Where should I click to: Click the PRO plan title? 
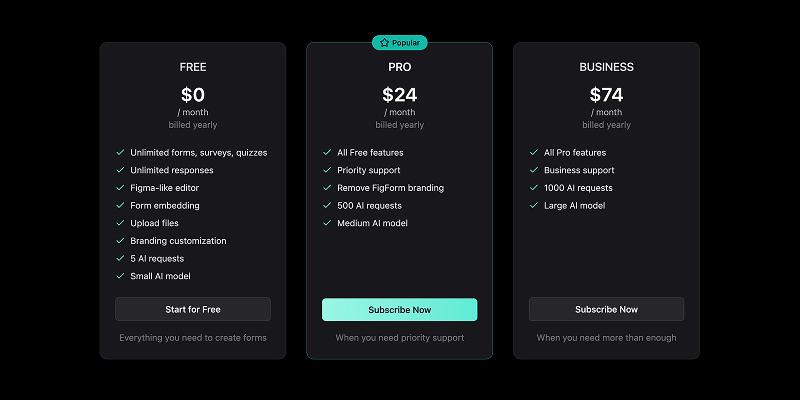[x=399, y=68]
